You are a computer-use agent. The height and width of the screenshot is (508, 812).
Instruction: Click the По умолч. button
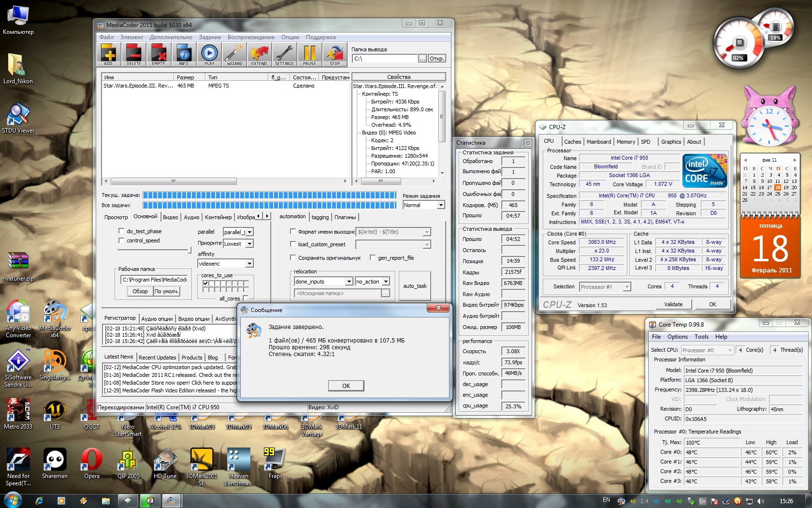167,291
